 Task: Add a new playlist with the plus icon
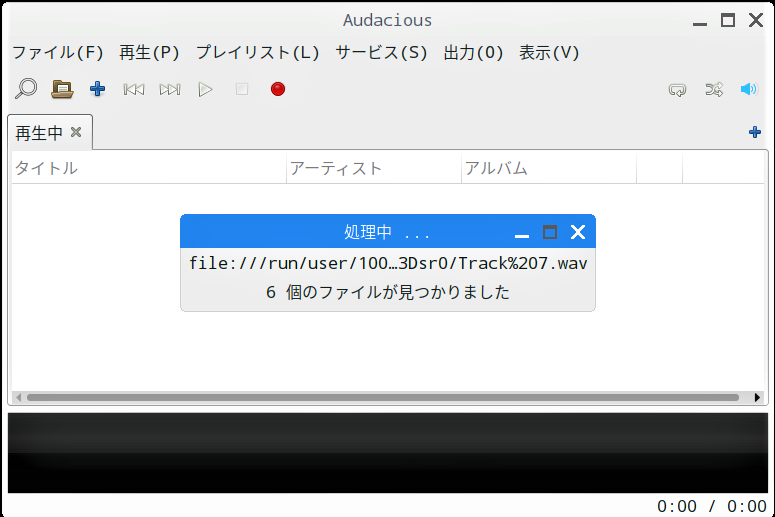[x=755, y=132]
